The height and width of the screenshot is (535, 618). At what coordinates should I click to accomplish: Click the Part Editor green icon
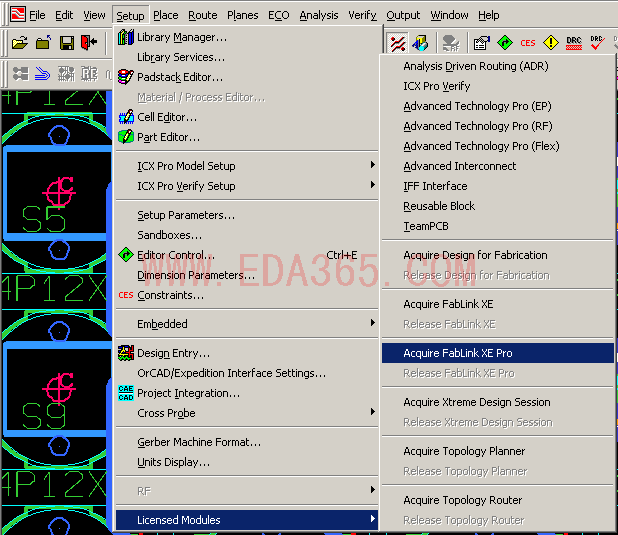click(126, 137)
